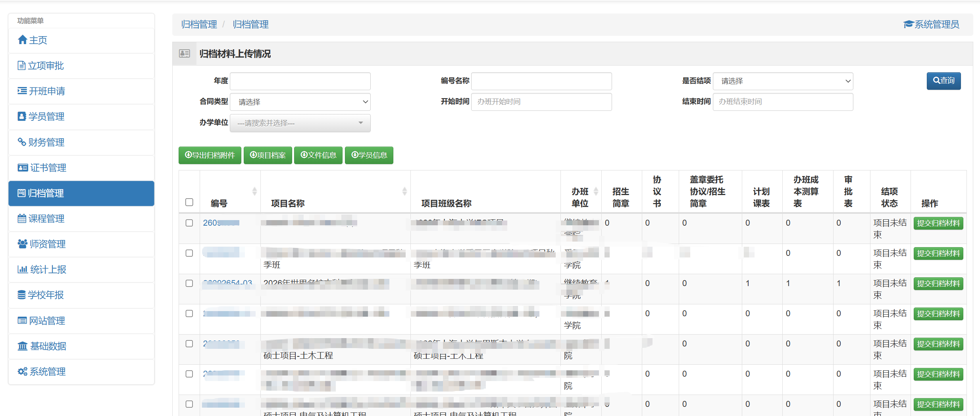This screenshot has height=416, width=980.
Task: Expand the 办学单位 search dropdown
Action: pos(300,123)
